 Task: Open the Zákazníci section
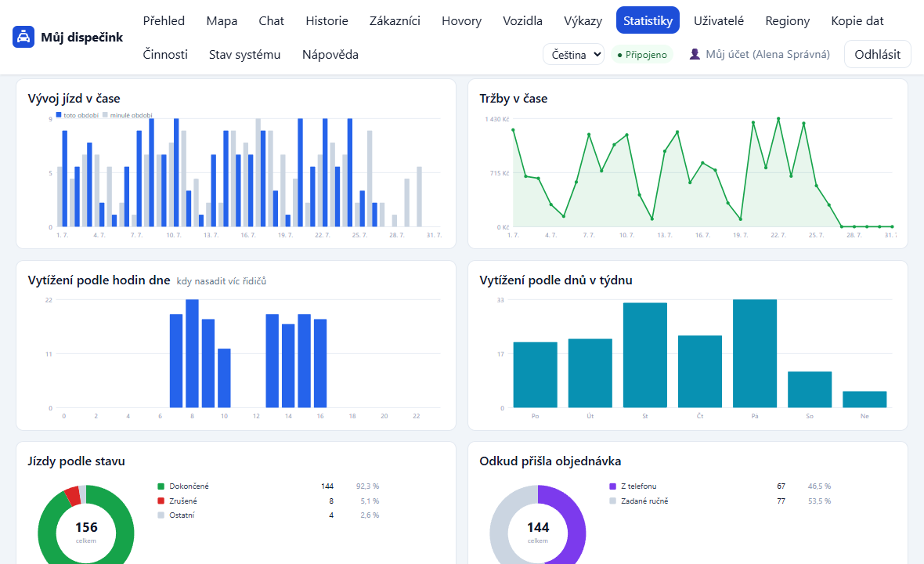pyautogui.click(x=395, y=20)
